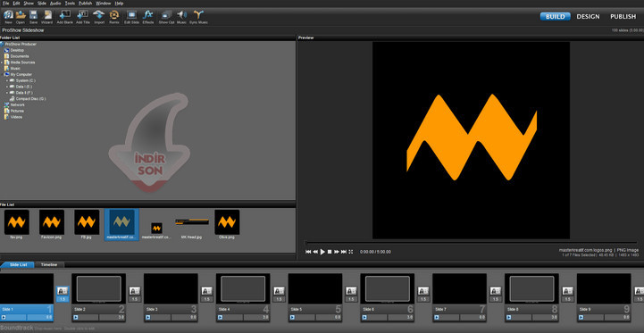Switch to the Timeline tab
This screenshot has height=333, width=644.
pos(49,265)
